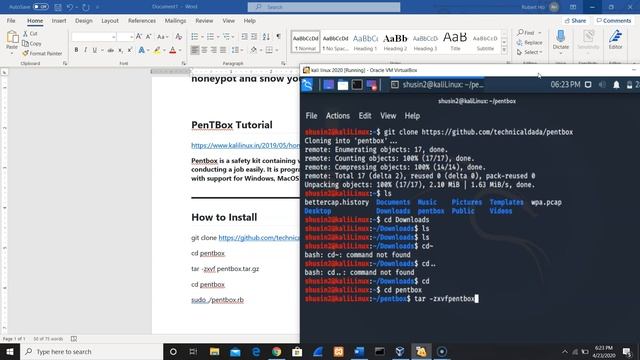Open Shading paint bucket color
Screen dimensions: 640x360
(253, 50)
